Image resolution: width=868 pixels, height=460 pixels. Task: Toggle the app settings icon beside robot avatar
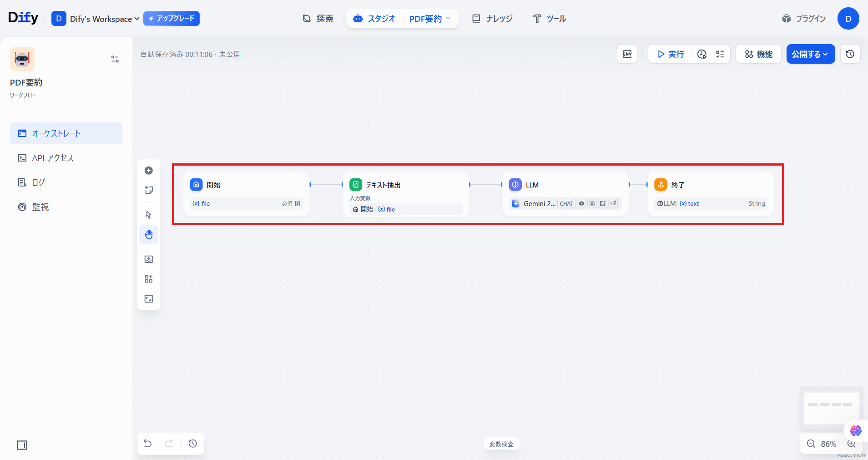(x=115, y=59)
